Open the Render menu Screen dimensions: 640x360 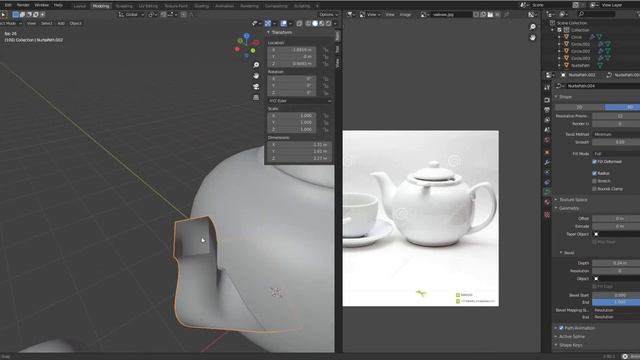(x=23, y=5)
